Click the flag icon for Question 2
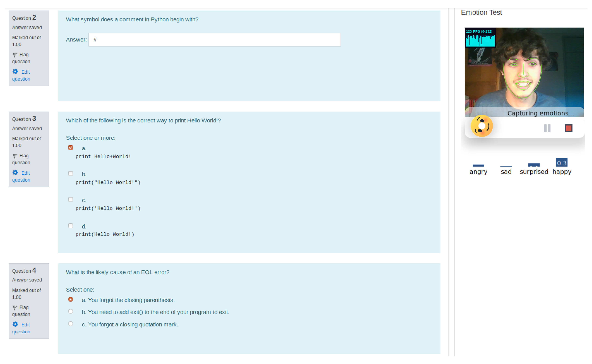Screen dimensions: 592x364 (15, 55)
